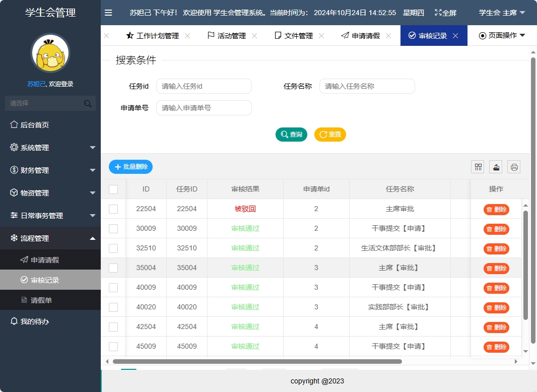This screenshot has height=392, width=537.
Task: Click the export table icon
Action: point(495,166)
